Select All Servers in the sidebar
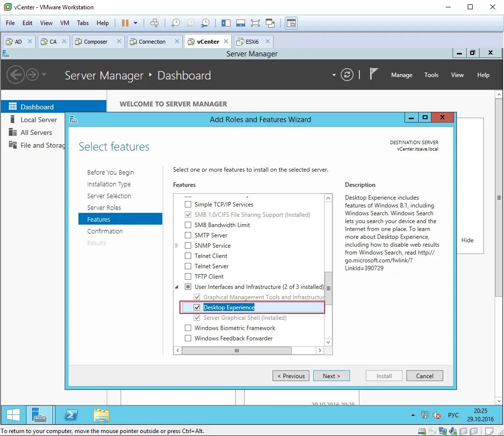The height and width of the screenshot is (436, 504). tap(36, 132)
